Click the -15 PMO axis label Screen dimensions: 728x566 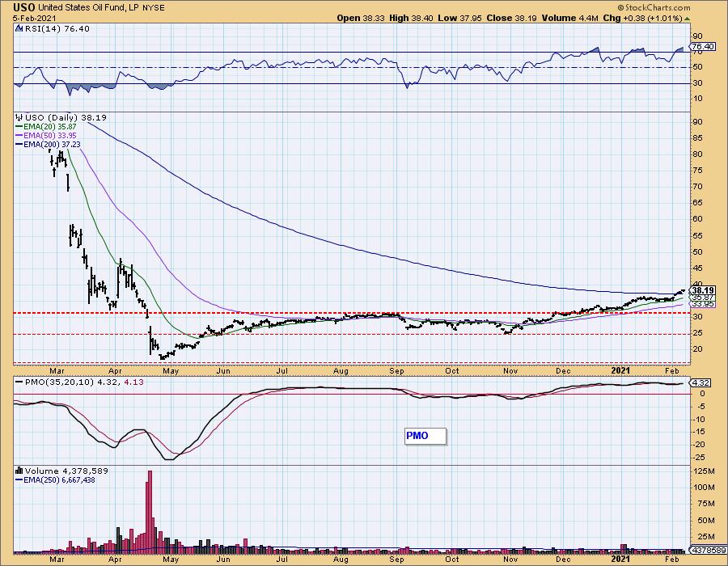(700, 432)
